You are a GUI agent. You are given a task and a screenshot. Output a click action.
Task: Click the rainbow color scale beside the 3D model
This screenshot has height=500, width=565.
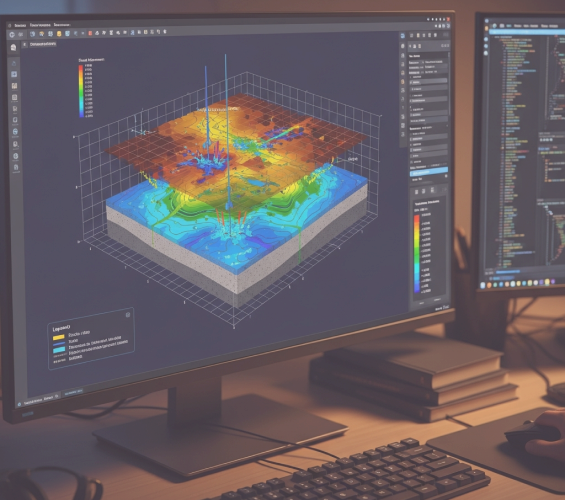point(81,91)
